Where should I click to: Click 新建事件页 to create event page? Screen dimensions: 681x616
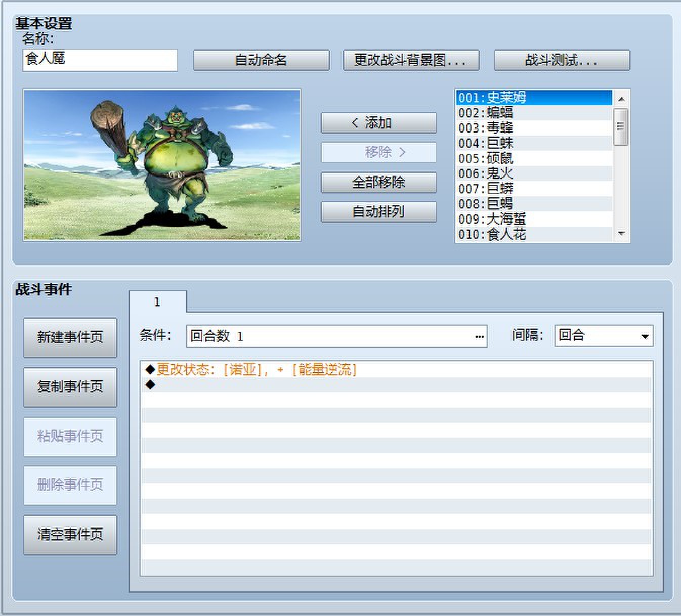click(x=70, y=337)
